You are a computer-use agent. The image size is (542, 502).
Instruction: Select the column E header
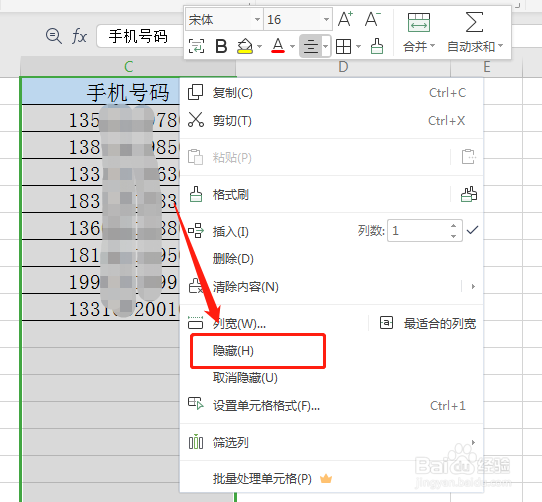[x=487, y=67]
